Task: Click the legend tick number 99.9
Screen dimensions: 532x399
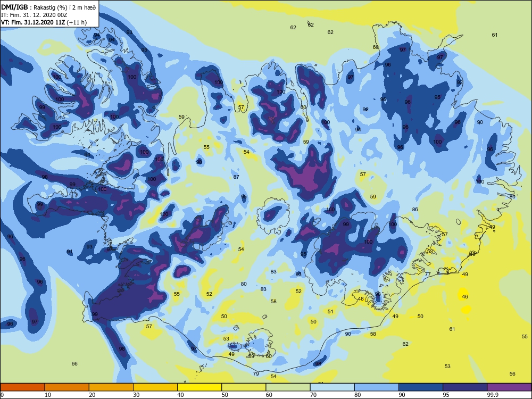Action: (493, 395)
